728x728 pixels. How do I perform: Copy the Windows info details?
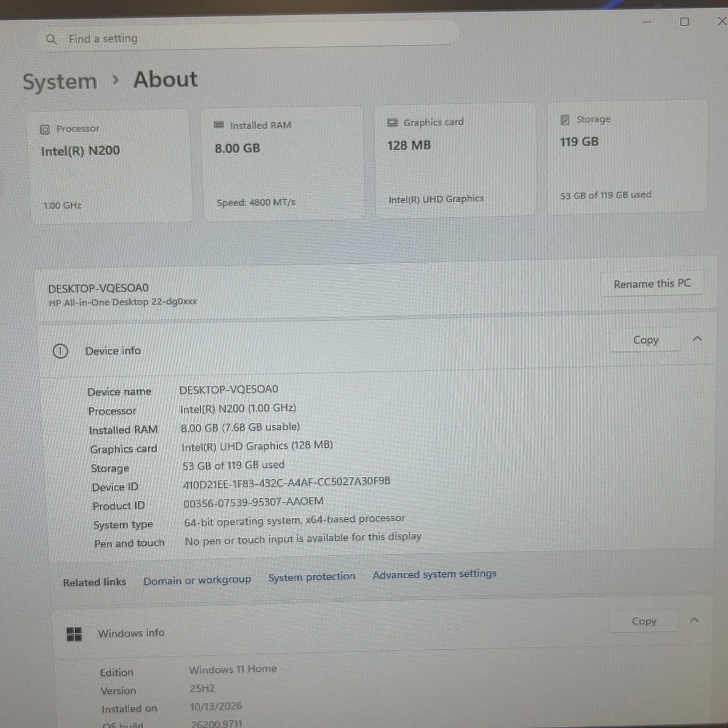coord(644,621)
